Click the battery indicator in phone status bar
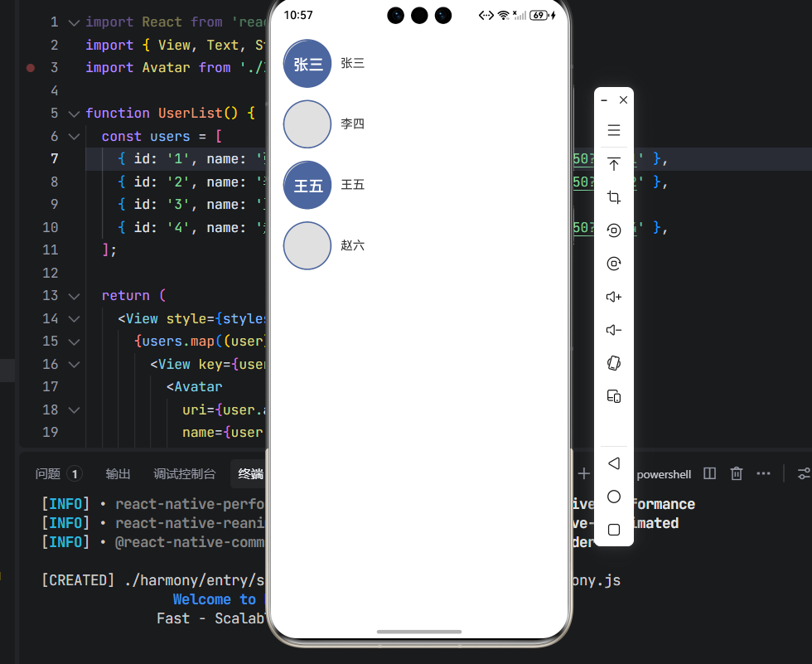The width and height of the screenshot is (812, 664). [x=539, y=15]
